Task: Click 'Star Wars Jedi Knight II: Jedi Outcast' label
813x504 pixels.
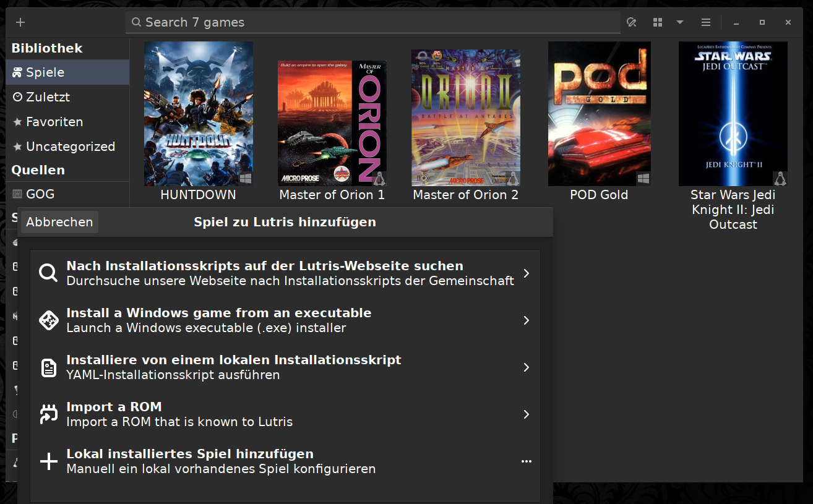Action: [733, 210]
